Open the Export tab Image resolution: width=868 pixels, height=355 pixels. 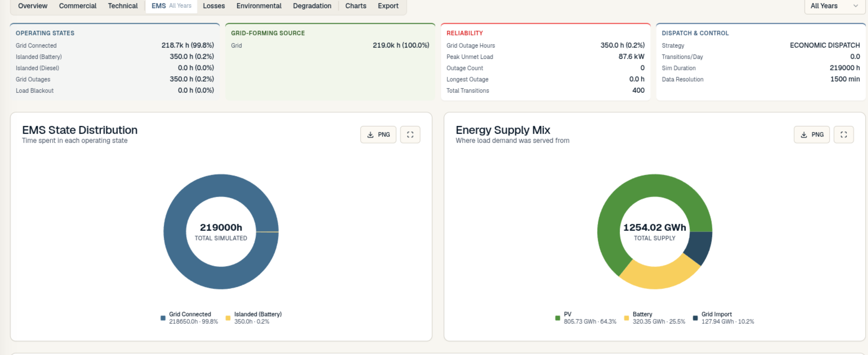388,6
